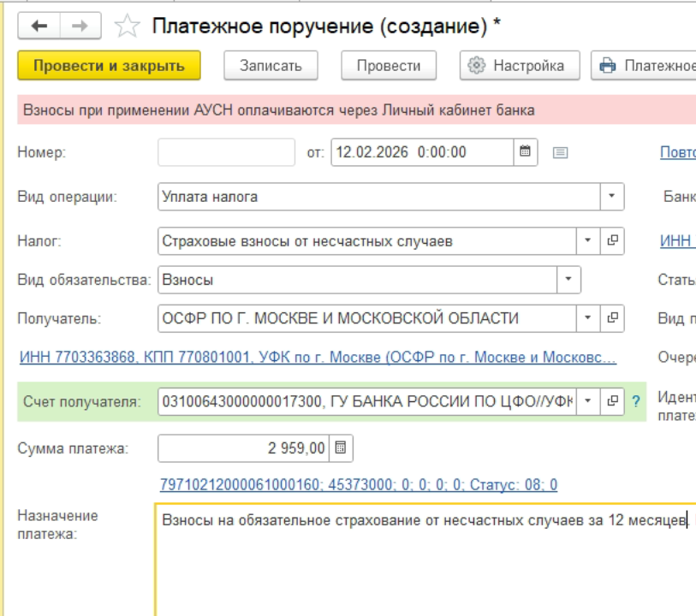The height and width of the screenshot is (616, 696).
Task: Click the Счет получателя field with 03100643000000017300
Action: click(367, 401)
